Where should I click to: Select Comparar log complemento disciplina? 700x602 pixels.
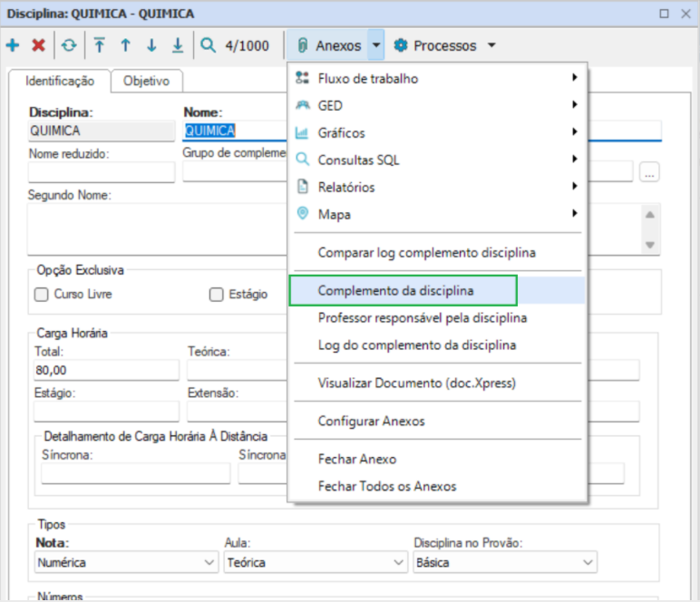click(x=437, y=253)
